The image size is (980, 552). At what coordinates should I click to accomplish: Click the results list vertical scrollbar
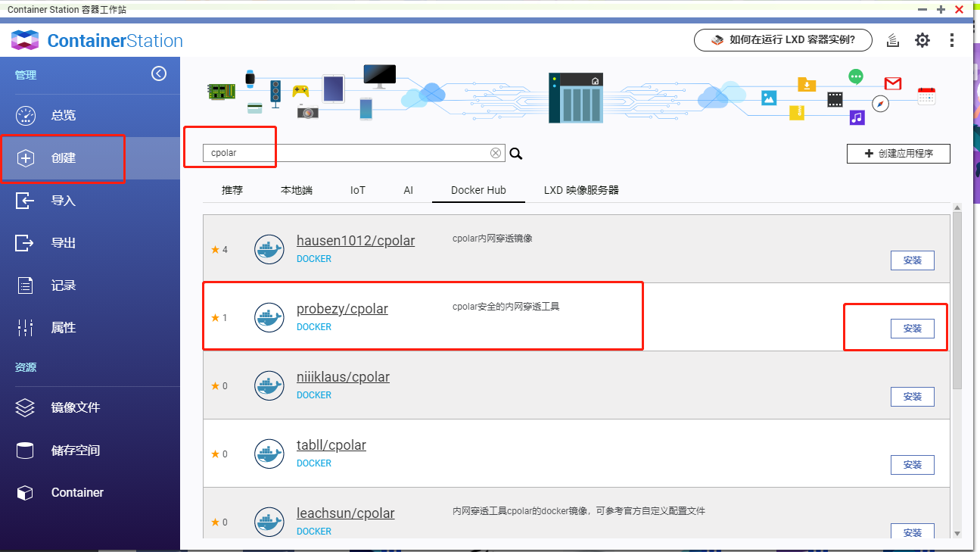[x=957, y=301]
